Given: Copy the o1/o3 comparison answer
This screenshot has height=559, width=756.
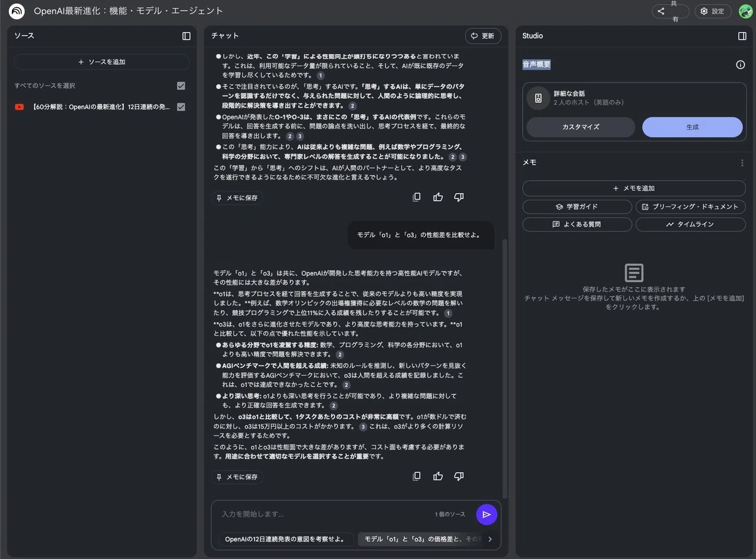Looking at the screenshot, I should coord(416,477).
